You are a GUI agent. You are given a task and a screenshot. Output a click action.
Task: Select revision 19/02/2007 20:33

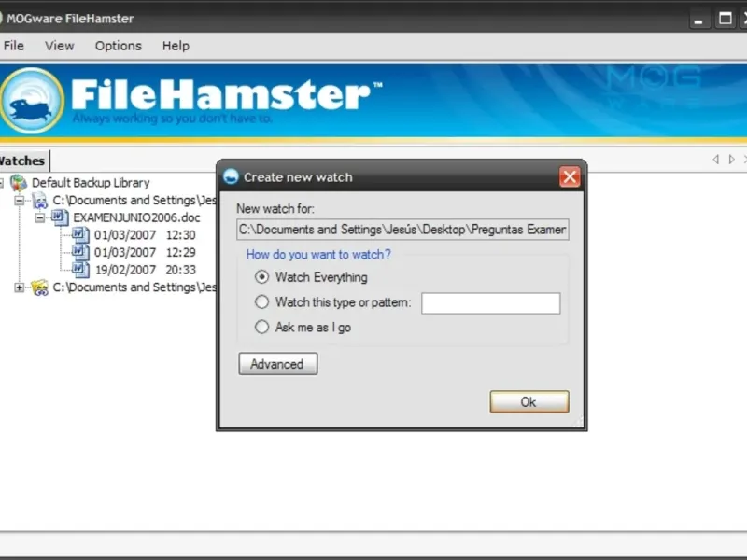[x=145, y=270]
